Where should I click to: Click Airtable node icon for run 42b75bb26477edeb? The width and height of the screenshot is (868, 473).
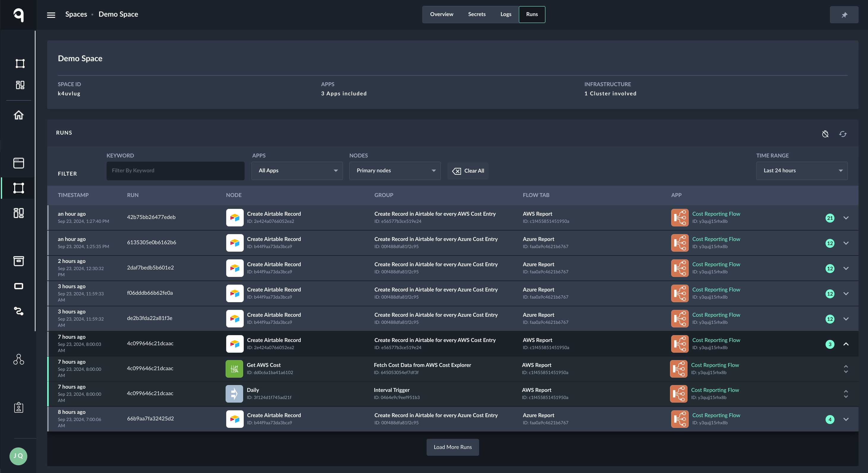(x=235, y=217)
